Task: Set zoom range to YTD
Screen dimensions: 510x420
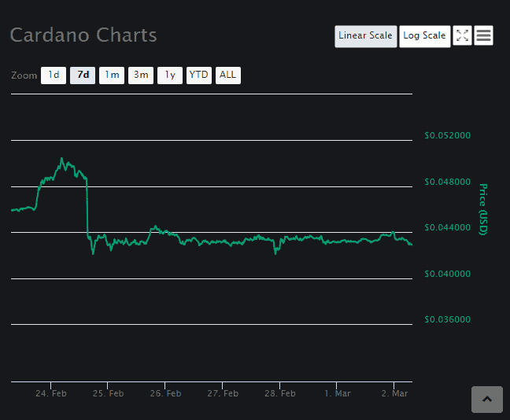Action: [x=199, y=76]
